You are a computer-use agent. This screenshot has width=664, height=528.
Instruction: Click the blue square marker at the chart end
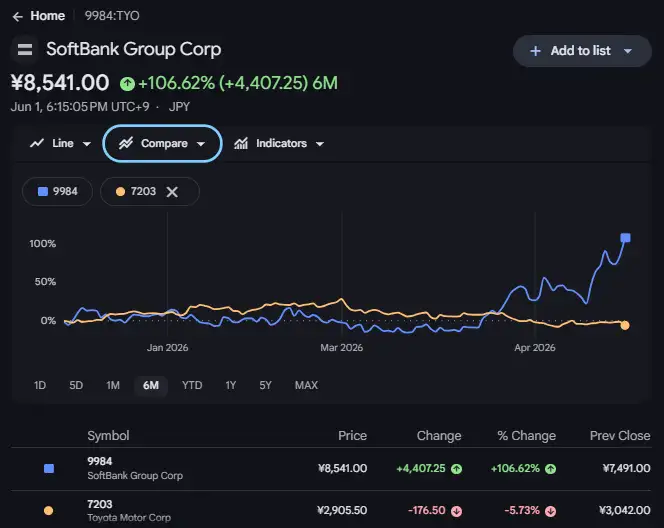[625, 238]
